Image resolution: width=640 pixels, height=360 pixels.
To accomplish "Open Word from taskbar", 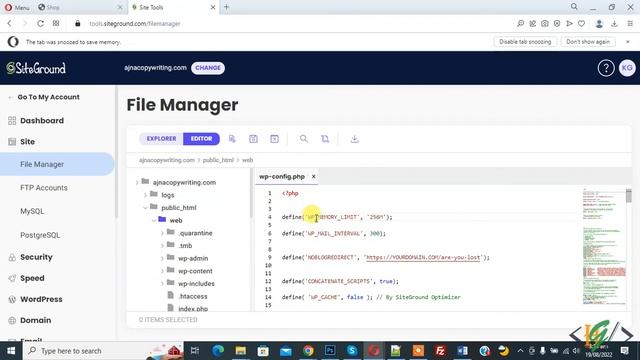I will click(x=462, y=351).
